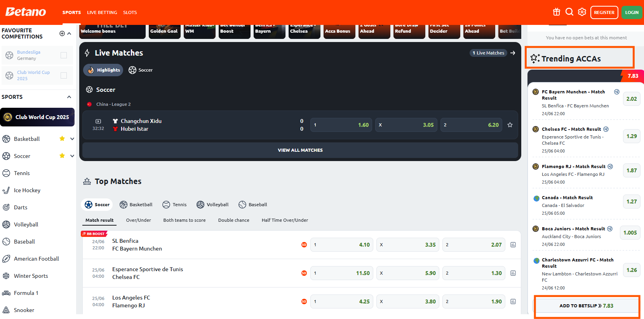Image resolution: width=644 pixels, height=319 pixels.
Task: Click the BB BOOST badge
Action: pos(94,234)
